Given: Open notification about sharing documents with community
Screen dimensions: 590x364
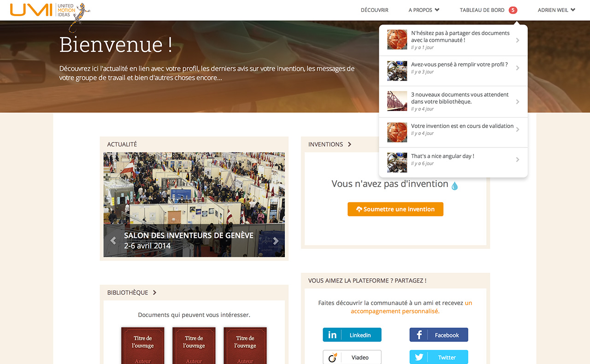Looking at the screenshot, I should (x=453, y=40).
